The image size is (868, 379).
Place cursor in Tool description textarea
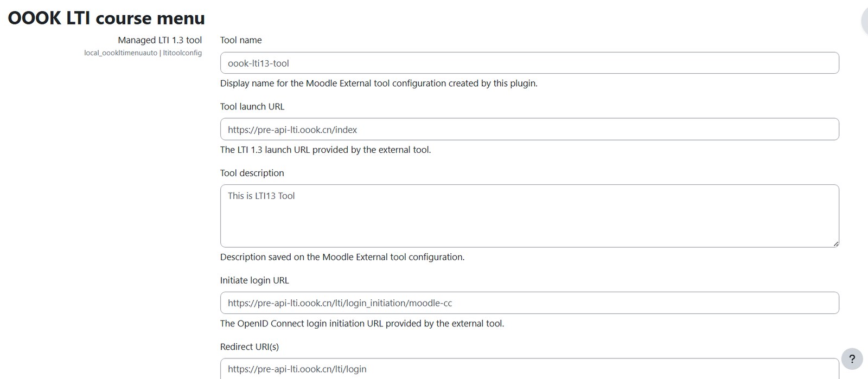[x=529, y=216]
